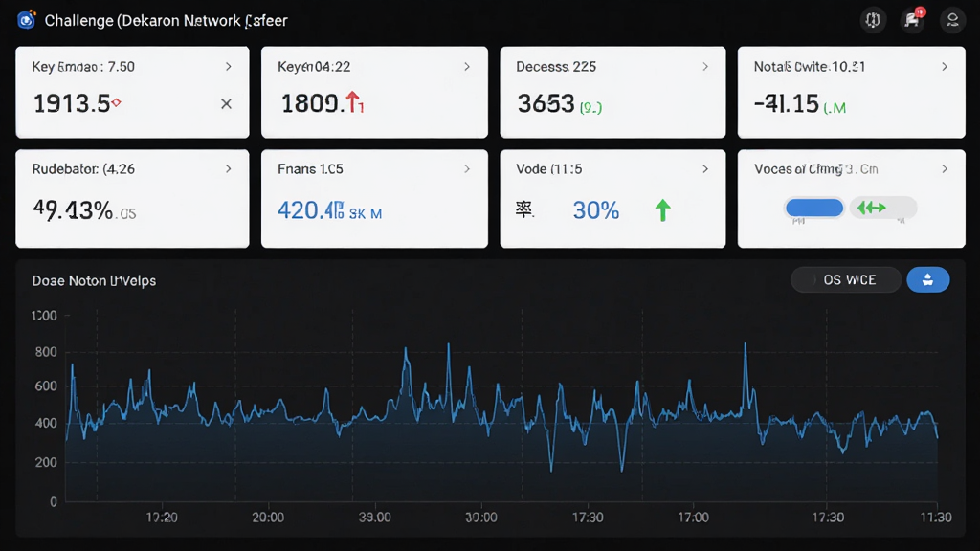Viewport: 980px width, 551px height.
Task: Click the glyph icon left of 30%
Action: 524,209
